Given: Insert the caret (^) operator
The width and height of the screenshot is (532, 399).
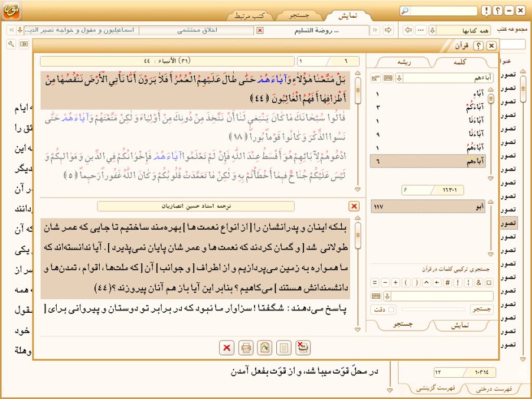Looking at the screenshot, I should [427, 282].
